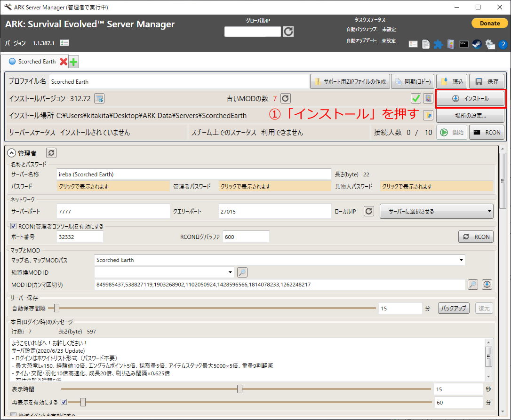Open the install folder shortcut icon

tap(428, 115)
